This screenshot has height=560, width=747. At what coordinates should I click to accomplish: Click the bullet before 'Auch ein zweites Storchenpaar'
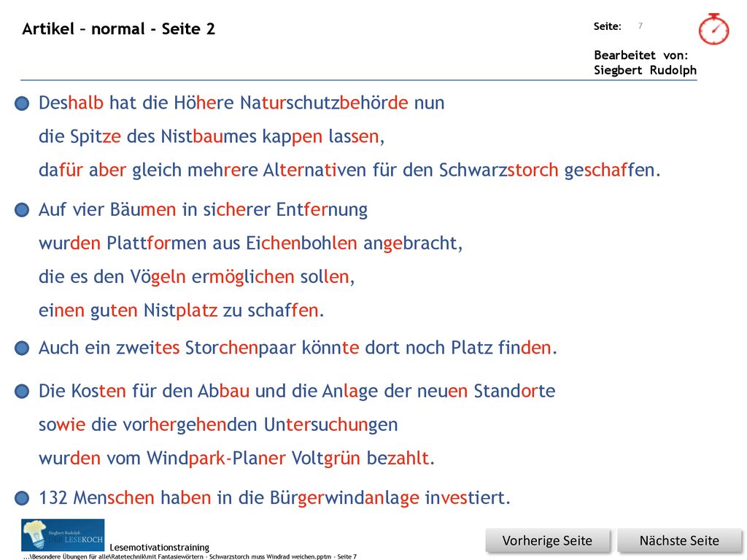click(22, 348)
